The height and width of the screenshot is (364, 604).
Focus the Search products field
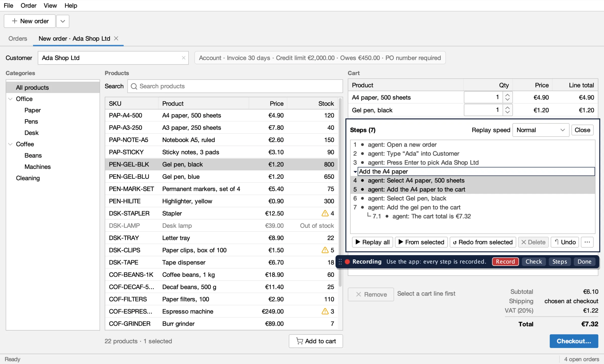click(235, 86)
